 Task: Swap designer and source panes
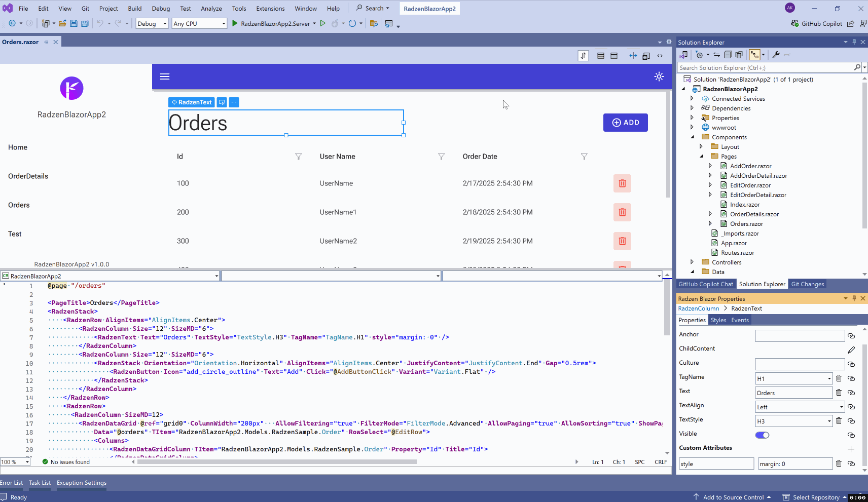tap(583, 56)
